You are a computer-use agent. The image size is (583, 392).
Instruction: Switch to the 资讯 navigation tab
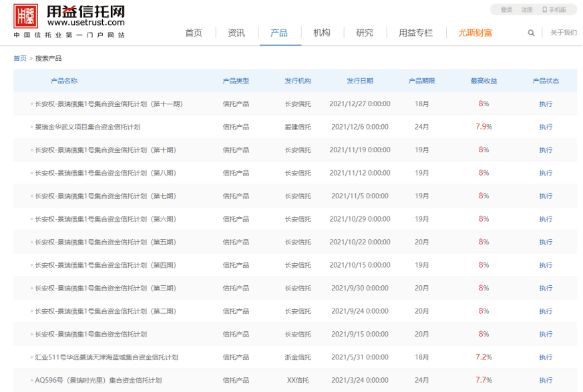point(236,32)
